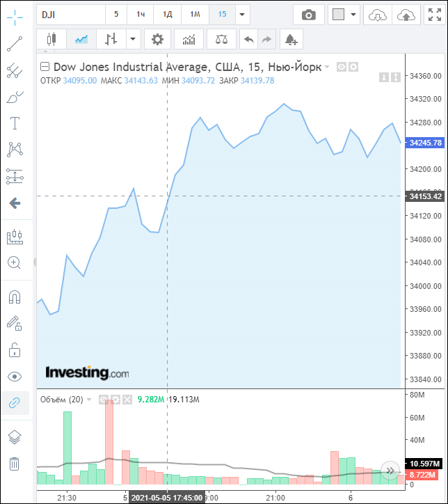Viewport: 448px width, 504px height.
Task: Open the chart style dropdown arrow
Action: (133, 39)
